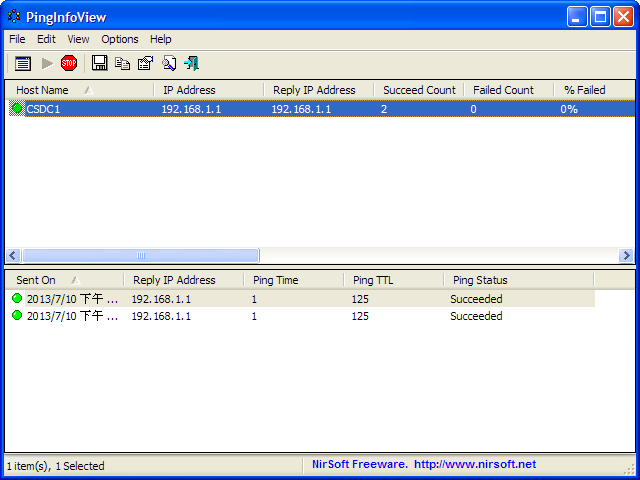Open Properties with the toolbar icon
Viewport: 640px width, 480px height.
pos(145,63)
